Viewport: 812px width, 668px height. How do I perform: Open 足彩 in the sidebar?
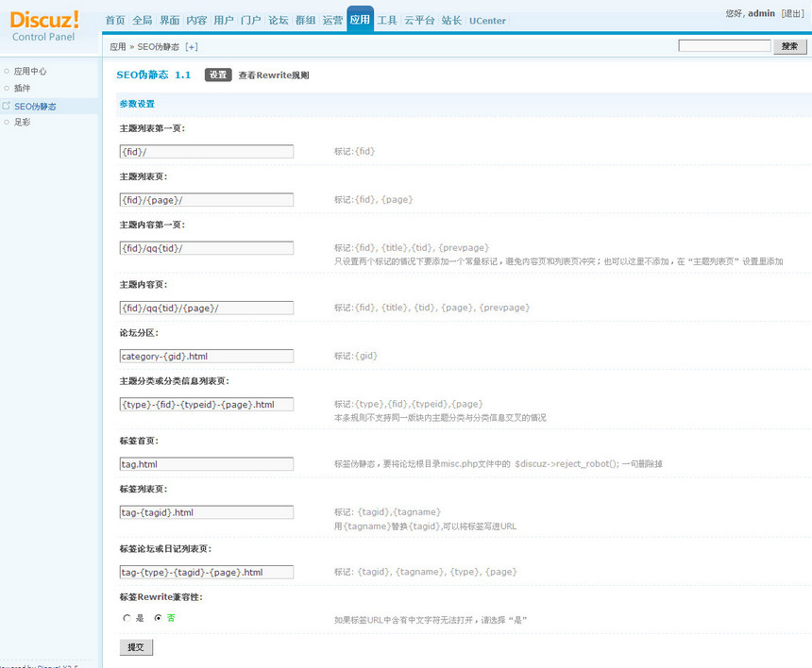coord(22,122)
